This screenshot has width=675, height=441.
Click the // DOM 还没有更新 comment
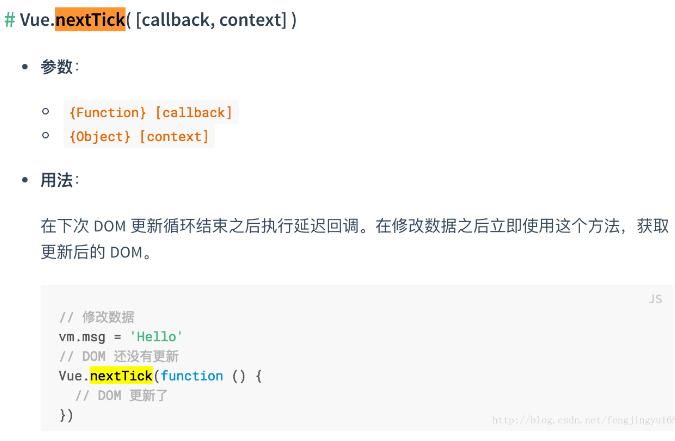coord(119,356)
